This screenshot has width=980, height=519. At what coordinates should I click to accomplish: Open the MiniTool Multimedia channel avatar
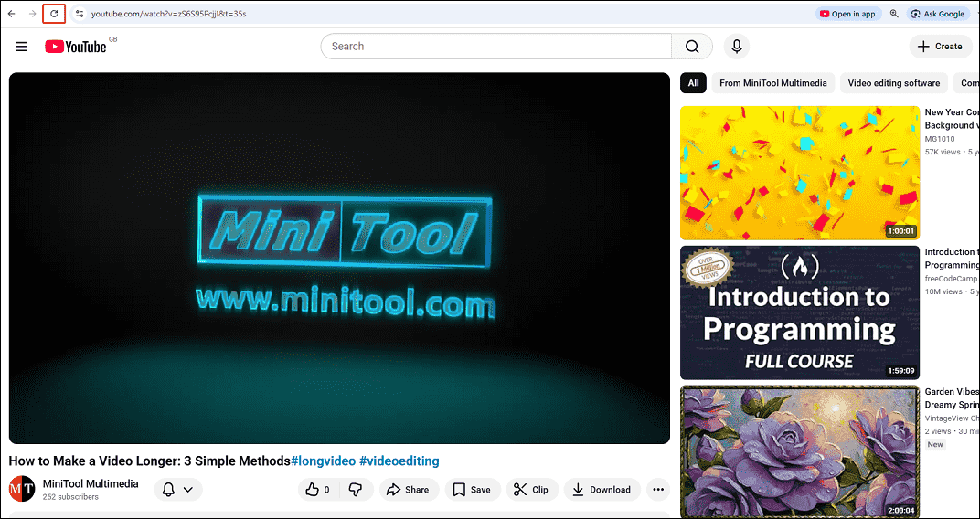(x=21, y=489)
